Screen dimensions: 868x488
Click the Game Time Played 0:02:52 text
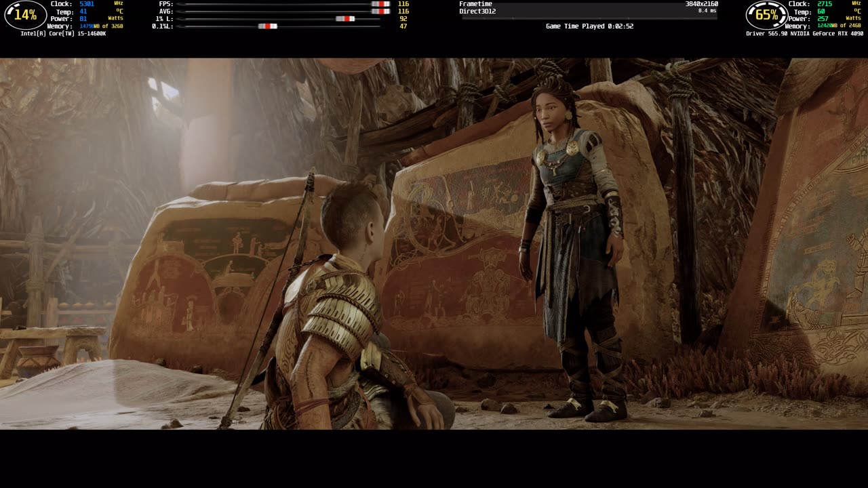coord(590,26)
